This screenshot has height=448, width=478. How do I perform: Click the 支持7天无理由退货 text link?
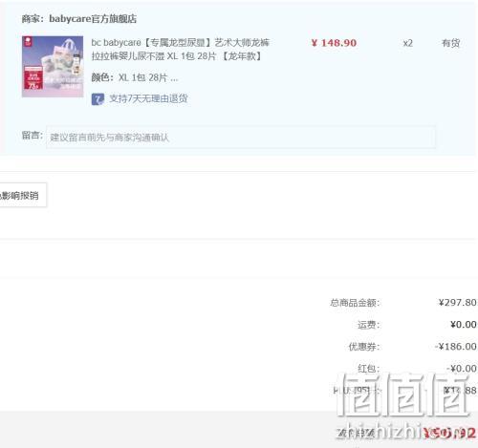tap(148, 98)
